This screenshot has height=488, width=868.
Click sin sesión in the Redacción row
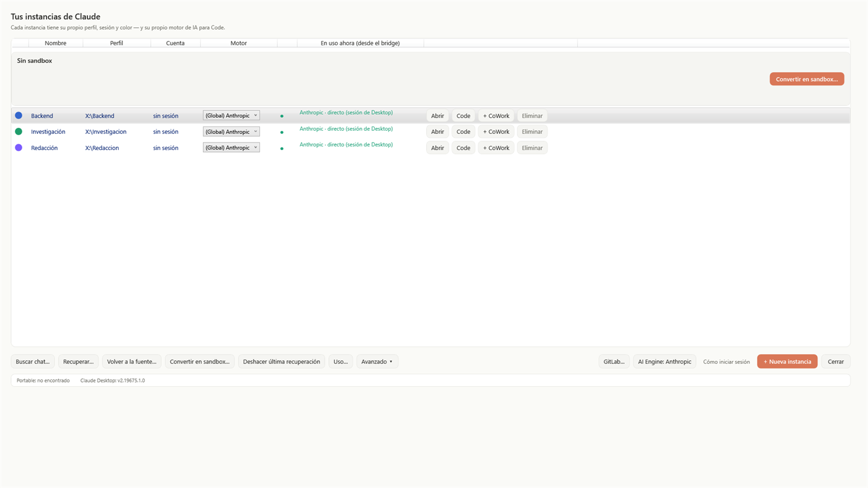pyautogui.click(x=166, y=148)
